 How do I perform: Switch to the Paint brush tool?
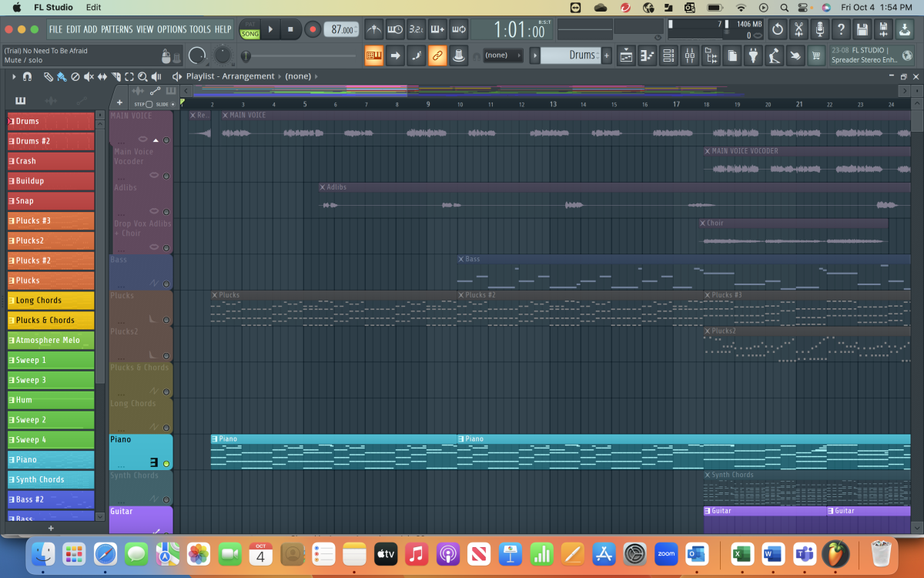[62, 76]
